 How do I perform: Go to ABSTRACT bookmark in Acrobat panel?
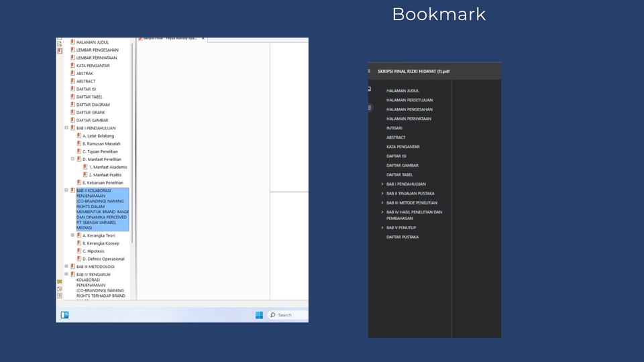pos(86,81)
